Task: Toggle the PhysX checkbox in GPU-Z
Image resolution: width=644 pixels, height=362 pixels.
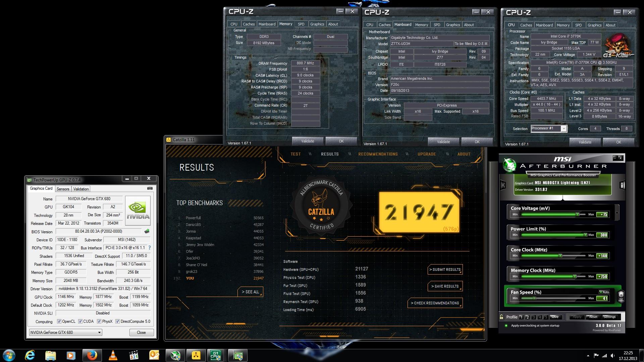Action: pos(99,321)
